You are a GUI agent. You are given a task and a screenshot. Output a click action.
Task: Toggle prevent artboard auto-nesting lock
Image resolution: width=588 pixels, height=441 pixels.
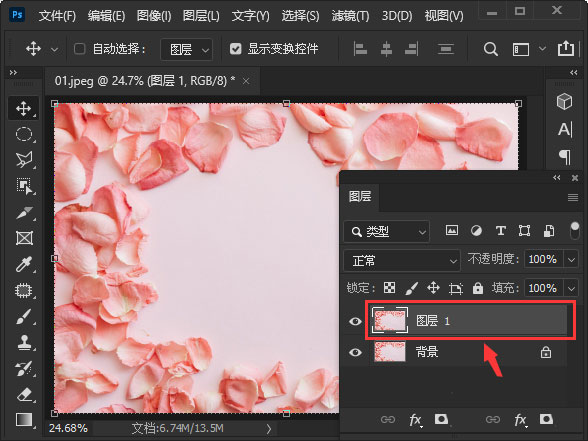point(456,288)
